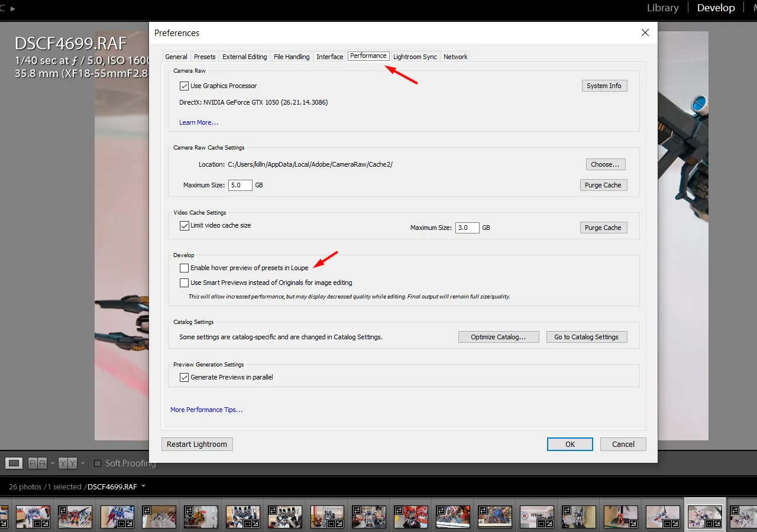Open the Lightroom Sync tab
Viewport: 757px width, 532px height.
tap(415, 57)
